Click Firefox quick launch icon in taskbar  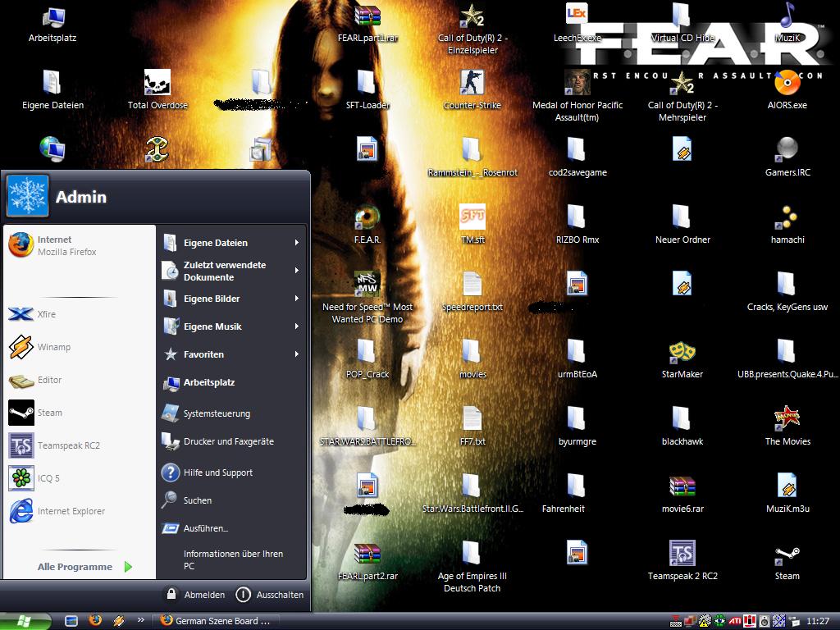[x=95, y=620]
